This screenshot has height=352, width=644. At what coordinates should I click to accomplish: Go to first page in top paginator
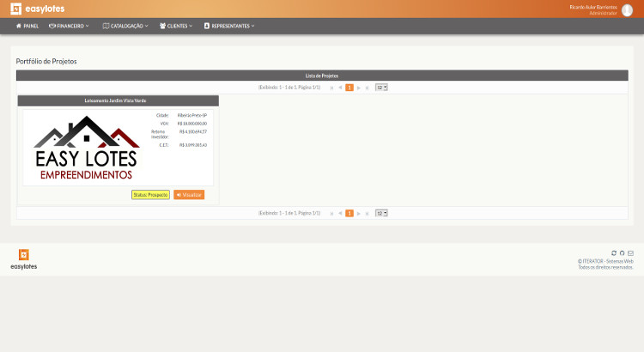331,88
